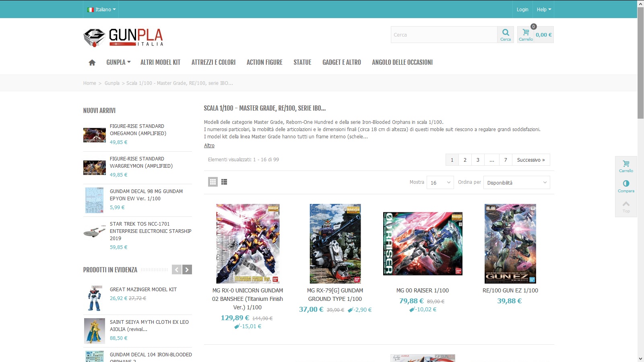Open the Great Mazinger model kit thumbnail
644x362 pixels.
click(95, 298)
